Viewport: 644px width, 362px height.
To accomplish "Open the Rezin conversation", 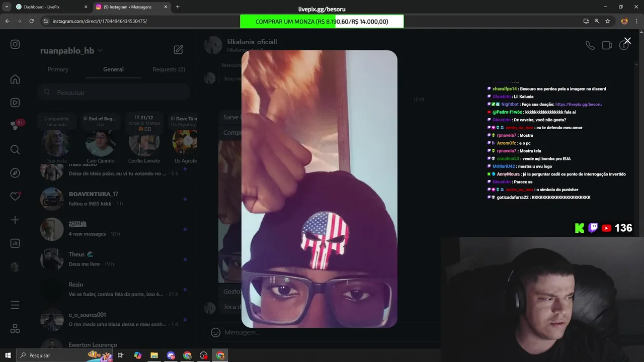I will coord(113,289).
